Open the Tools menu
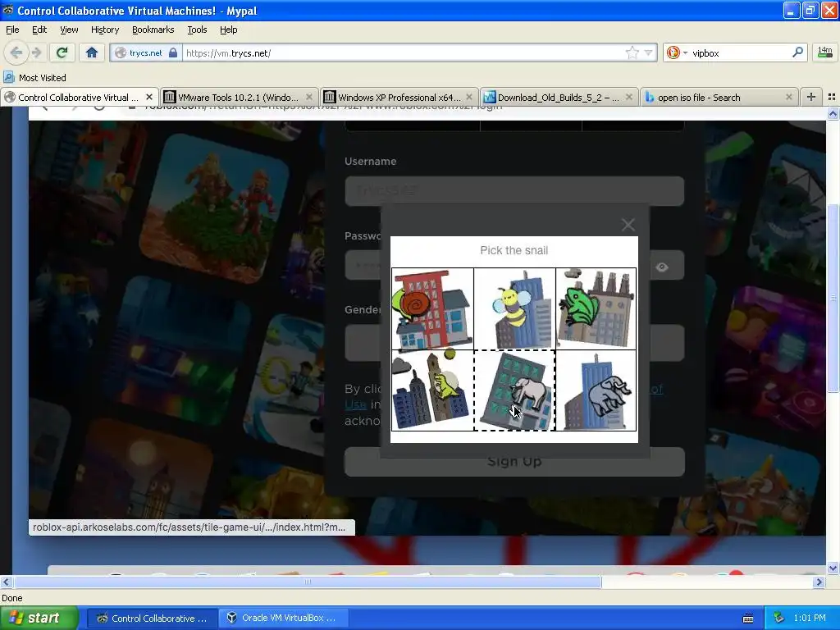Screen dimensions: 840x630 pos(197,30)
